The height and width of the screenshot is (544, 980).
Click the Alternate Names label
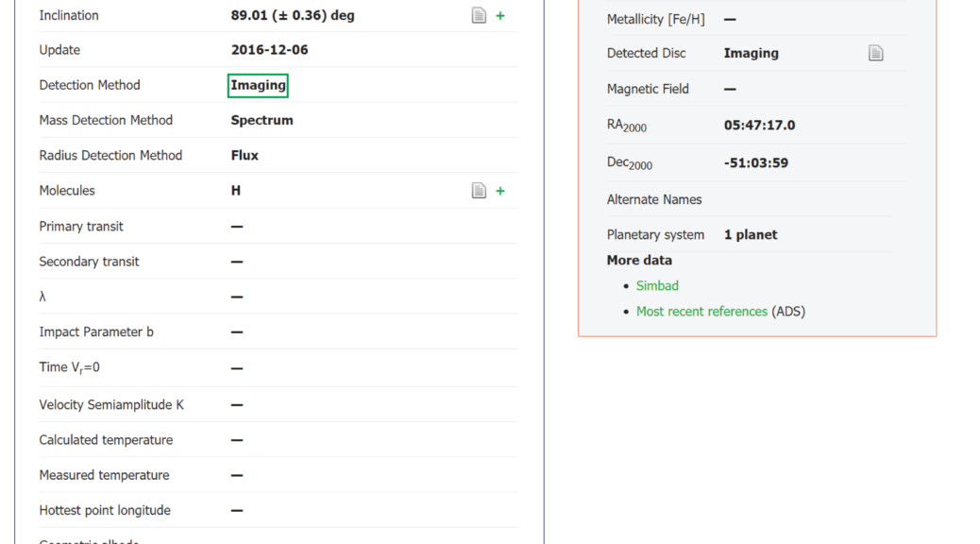coord(654,199)
